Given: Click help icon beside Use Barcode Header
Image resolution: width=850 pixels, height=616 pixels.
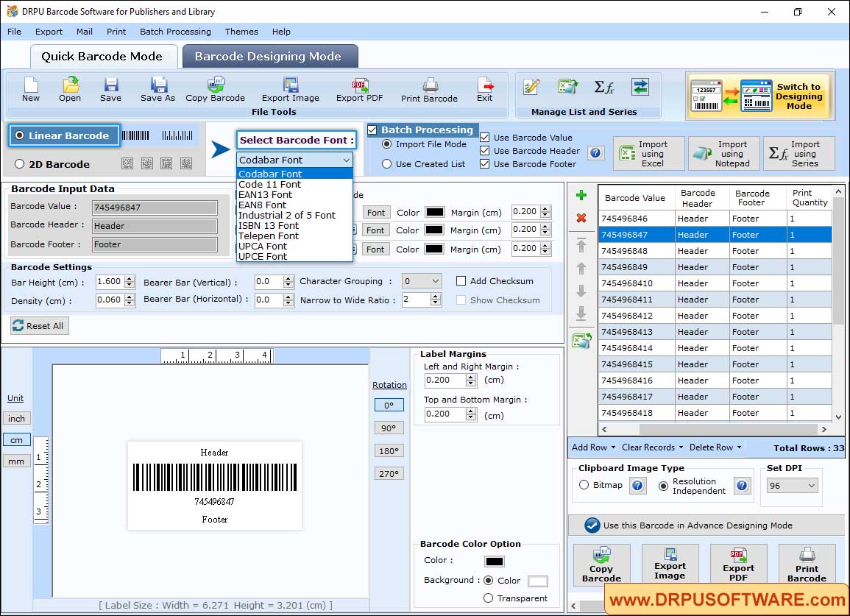Looking at the screenshot, I should tap(595, 153).
